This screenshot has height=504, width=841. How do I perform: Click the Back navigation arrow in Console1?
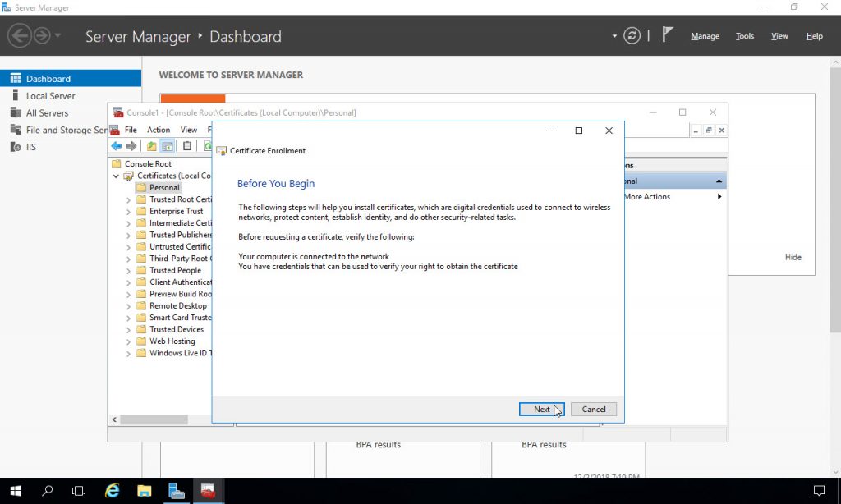[116, 146]
